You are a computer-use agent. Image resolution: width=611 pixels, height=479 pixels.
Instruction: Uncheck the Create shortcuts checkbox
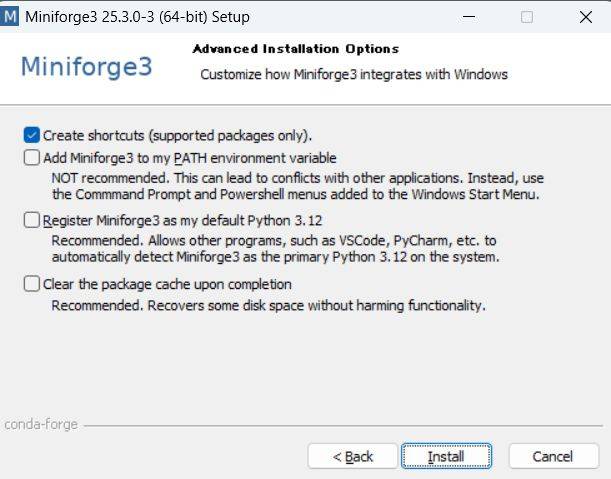pyautogui.click(x=32, y=135)
